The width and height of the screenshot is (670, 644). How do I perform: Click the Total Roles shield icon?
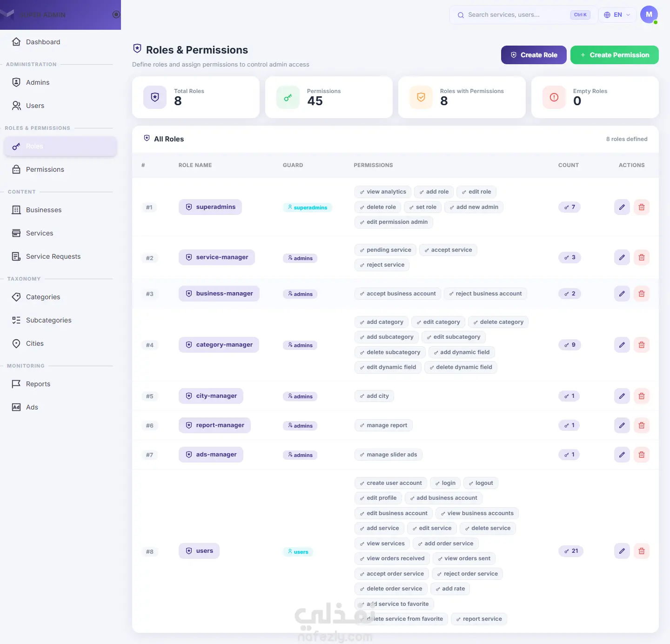point(155,97)
